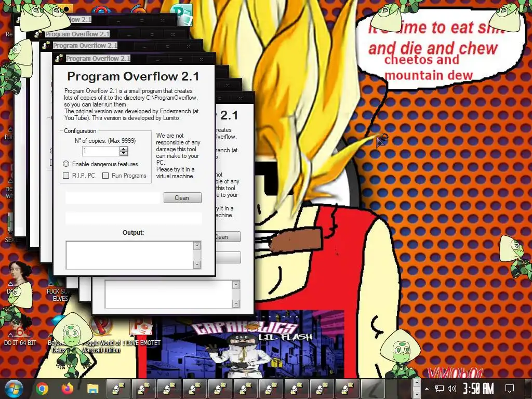Screen dimensions: 532x399
Task: Enable dangerous features radio button
Action: click(x=66, y=164)
